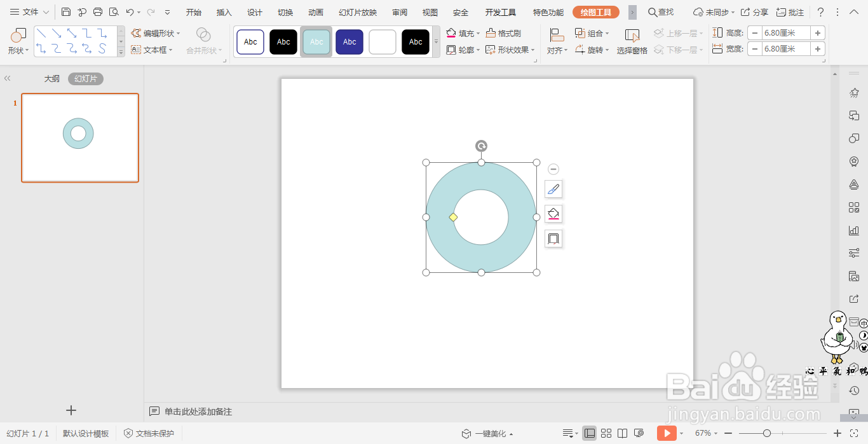868x444 pixels.
Task: Select the white Abc style with blue outline
Action: pyautogui.click(x=250, y=42)
